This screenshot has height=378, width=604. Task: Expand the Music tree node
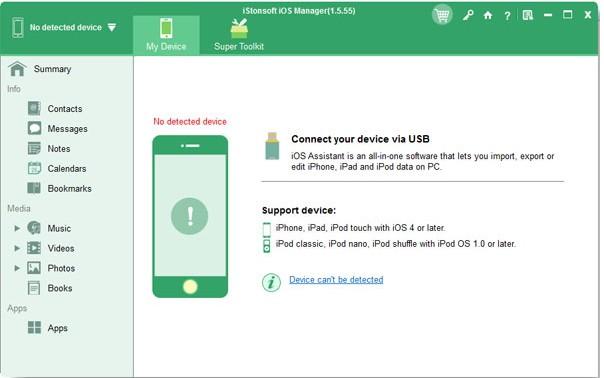pos(17,228)
